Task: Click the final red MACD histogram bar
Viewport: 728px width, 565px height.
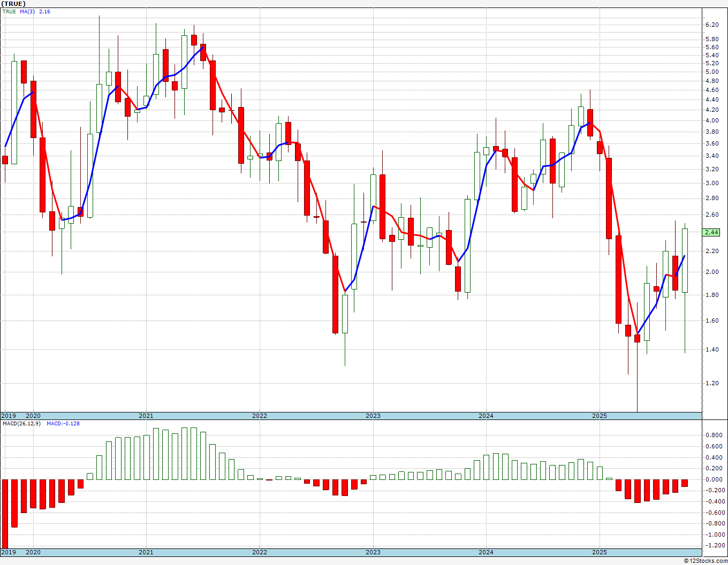Action: 685,483
